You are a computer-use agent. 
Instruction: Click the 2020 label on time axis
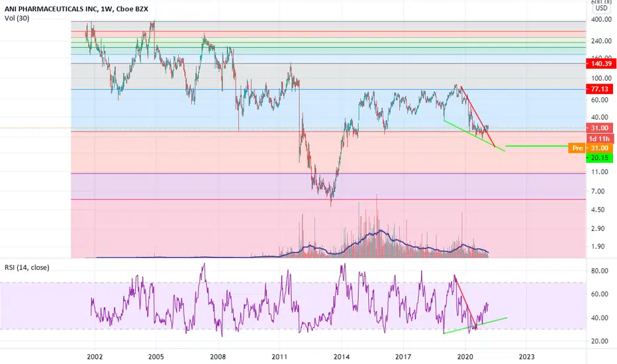(x=465, y=357)
